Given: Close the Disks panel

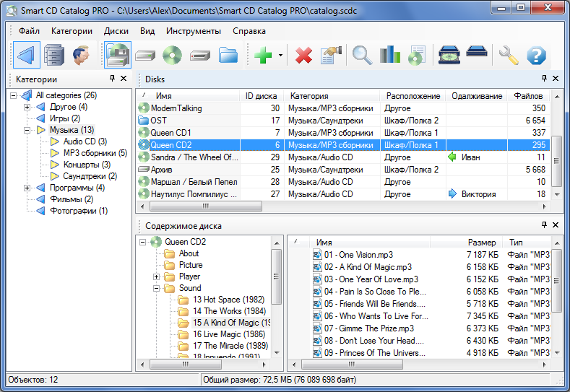Looking at the screenshot, I should (x=556, y=78).
